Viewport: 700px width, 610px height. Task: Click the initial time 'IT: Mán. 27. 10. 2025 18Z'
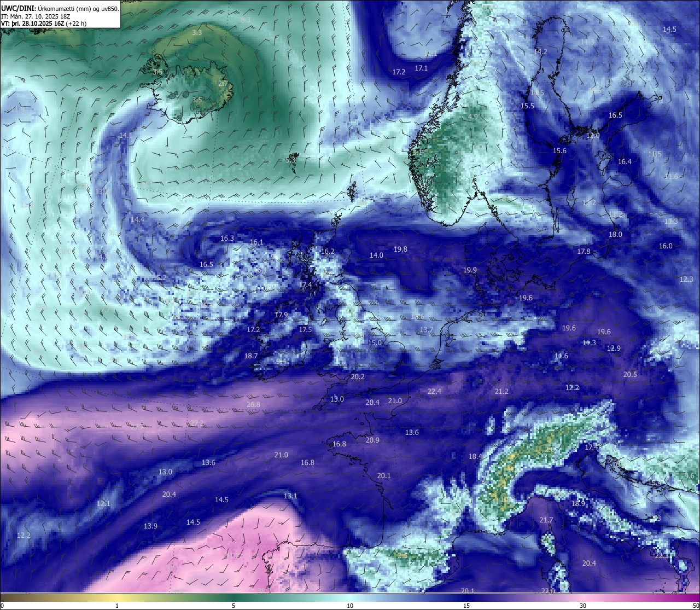(36, 16)
